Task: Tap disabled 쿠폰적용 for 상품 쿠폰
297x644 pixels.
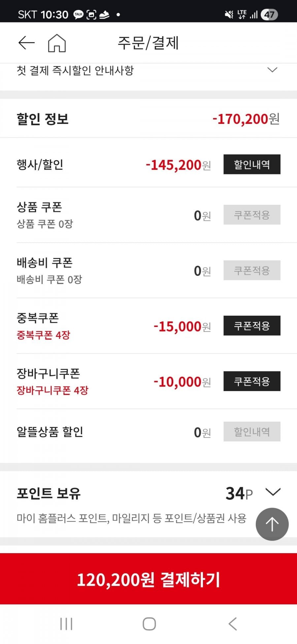Action: (252, 215)
